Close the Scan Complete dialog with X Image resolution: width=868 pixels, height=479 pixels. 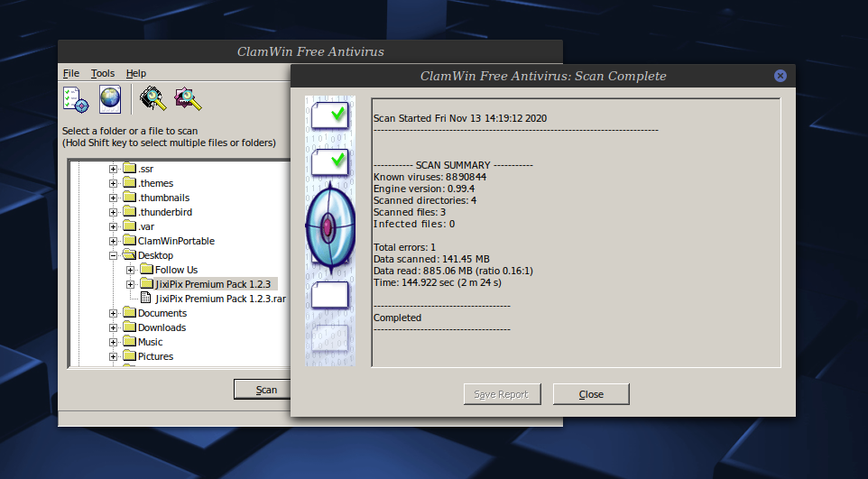pyautogui.click(x=780, y=76)
